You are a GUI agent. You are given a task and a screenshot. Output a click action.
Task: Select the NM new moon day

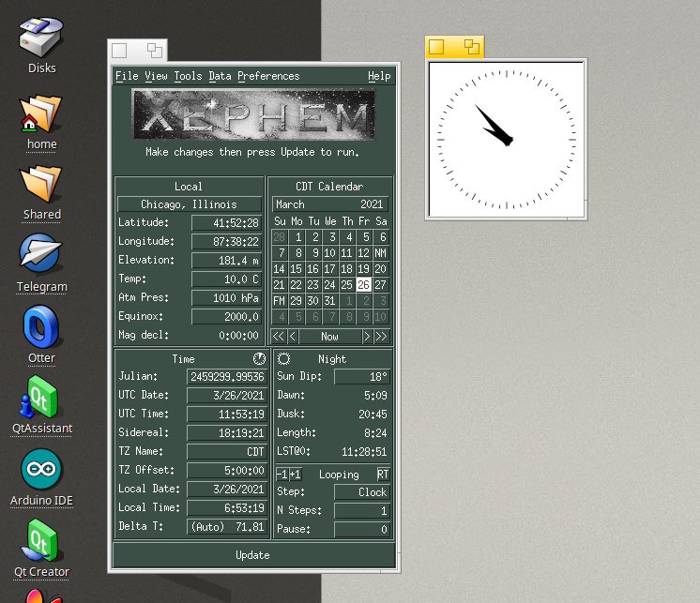pyautogui.click(x=380, y=253)
